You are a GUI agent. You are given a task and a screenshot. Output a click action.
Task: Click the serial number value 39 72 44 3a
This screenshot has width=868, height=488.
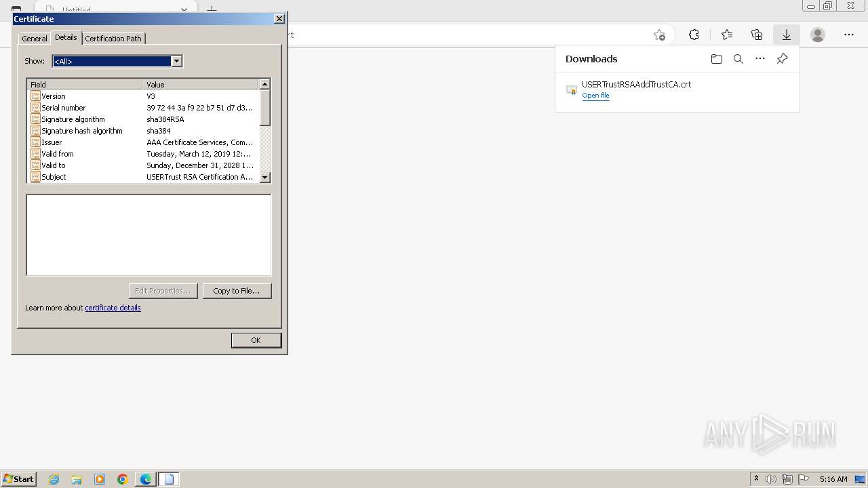click(x=199, y=108)
